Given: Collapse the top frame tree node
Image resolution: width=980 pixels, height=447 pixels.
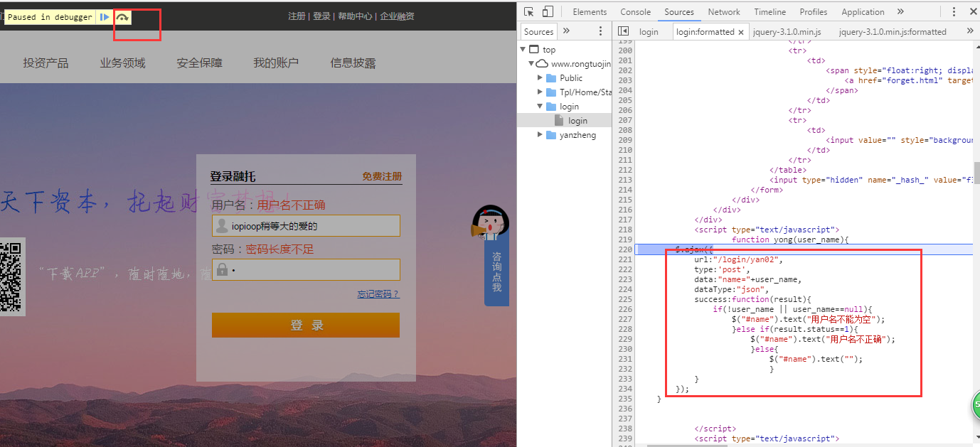Looking at the screenshot, I should (x=523, y=49).
